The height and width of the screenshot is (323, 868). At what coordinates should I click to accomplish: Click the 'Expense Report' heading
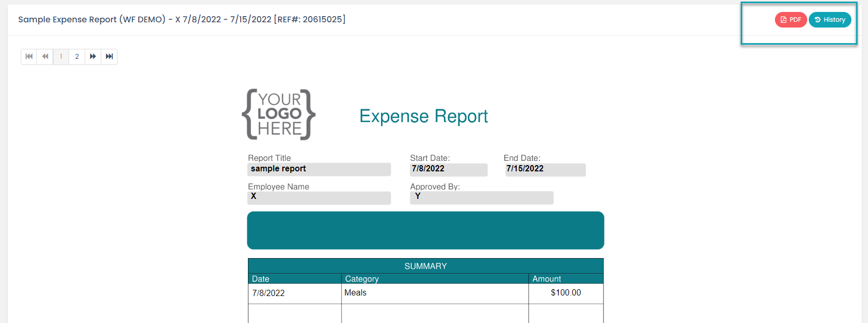(424, 116)
